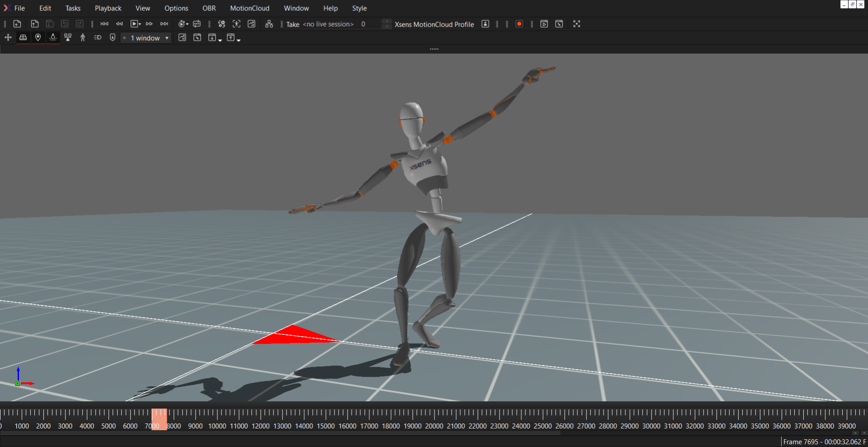The width and height of the screenshot is (868, 447).
Task: Click the configuration gears icon
Action: 222,24
